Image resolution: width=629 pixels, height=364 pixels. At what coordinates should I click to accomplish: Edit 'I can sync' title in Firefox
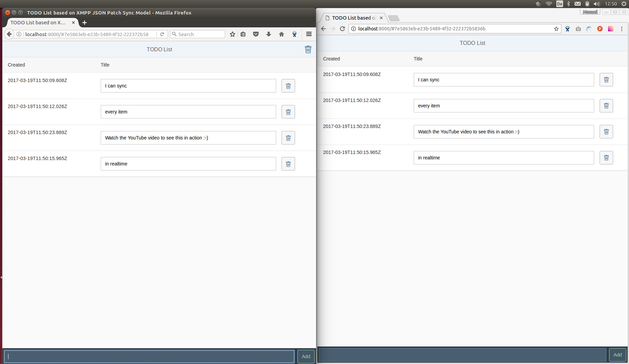188,86
